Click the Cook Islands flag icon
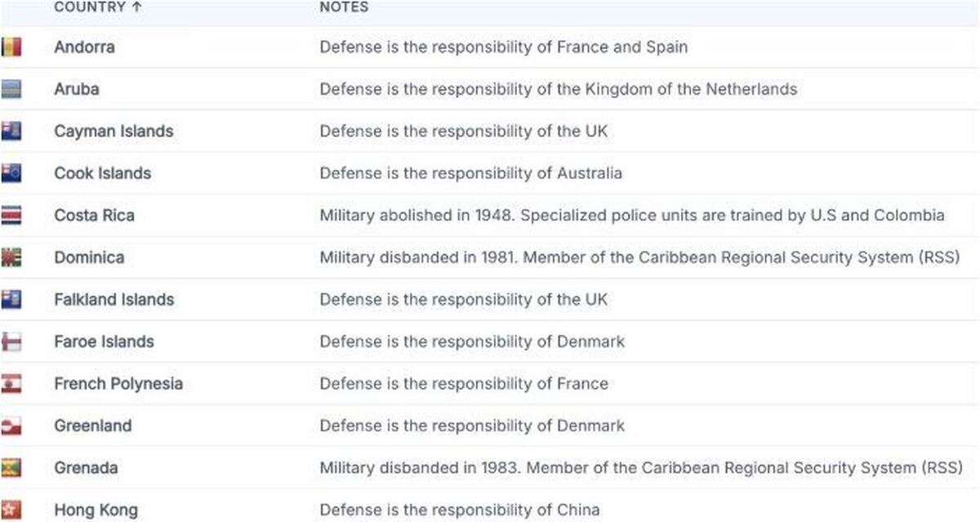This screenshot has height=522, width=980. click(x=11, y=173)
